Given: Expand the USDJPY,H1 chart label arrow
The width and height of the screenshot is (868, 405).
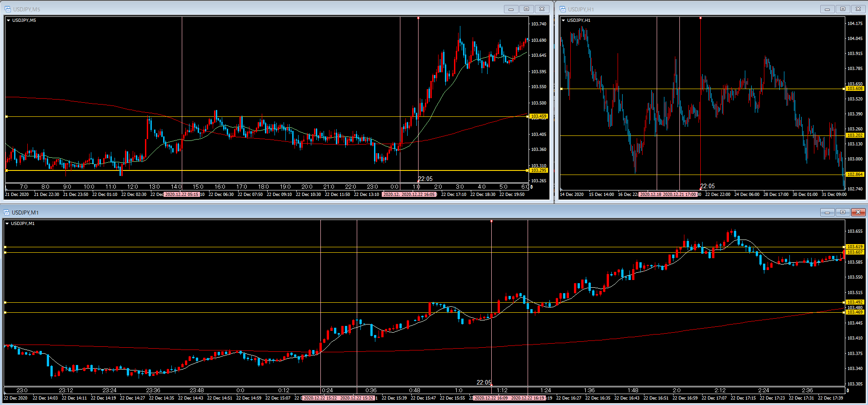Looking at the screenshot, I should (563, 20).
